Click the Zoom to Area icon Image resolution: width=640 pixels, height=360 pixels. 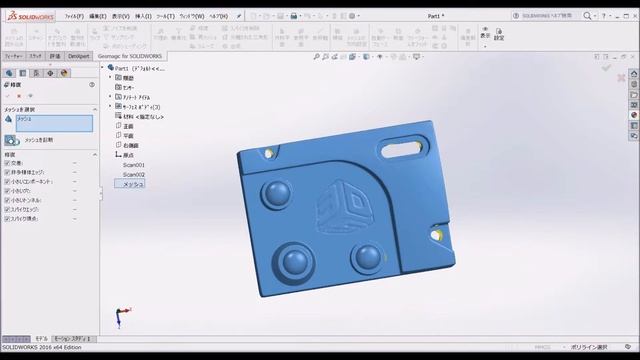[x=325, y=57]
